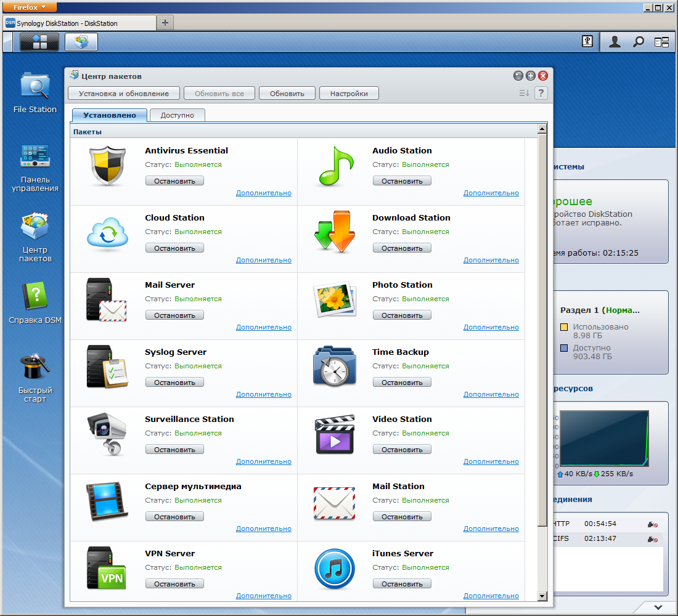Screen dimensions: 678x616
Task: Open the Firefox application menu button
Action: [30, 7]
